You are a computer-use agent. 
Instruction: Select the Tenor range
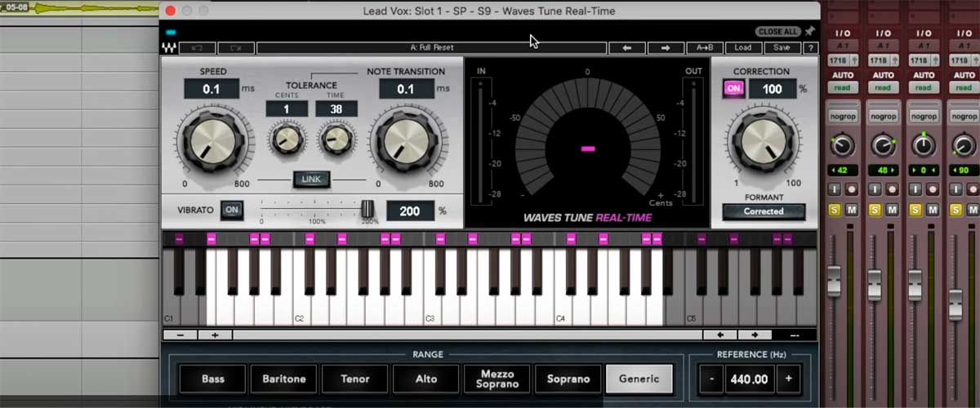coord(354,379)
